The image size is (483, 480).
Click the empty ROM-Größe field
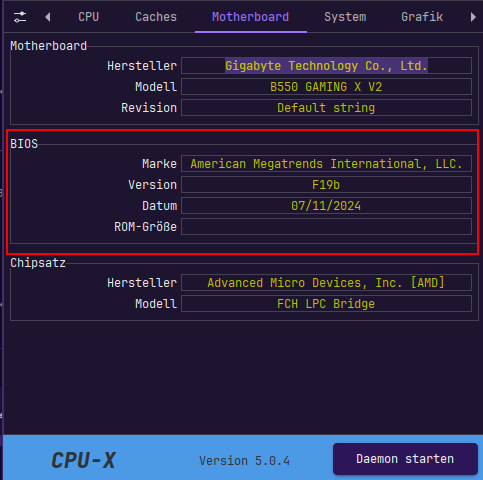(x=326, y=227)
